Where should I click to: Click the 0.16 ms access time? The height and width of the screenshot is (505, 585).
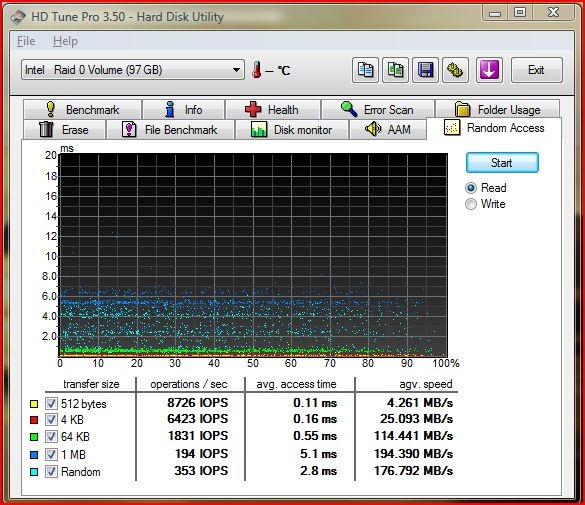pos(315,419)
